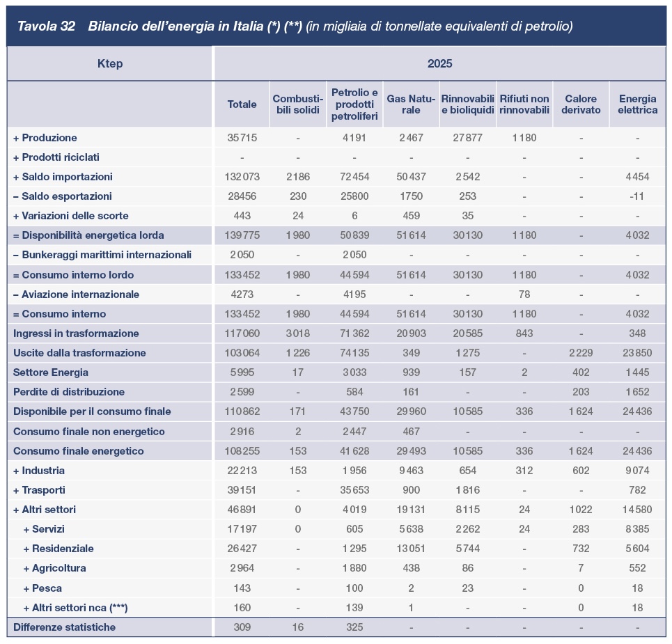672x644 pixels.
Task: Click '+ Altri settori nca (***)' row label
Action: [75, 608]
